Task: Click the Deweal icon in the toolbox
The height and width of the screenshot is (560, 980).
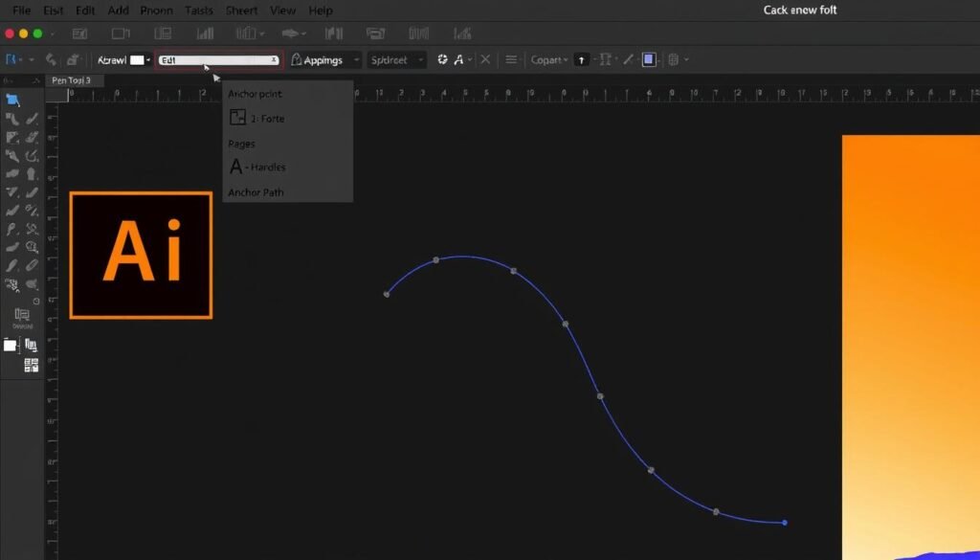Action: coord(22,318)
